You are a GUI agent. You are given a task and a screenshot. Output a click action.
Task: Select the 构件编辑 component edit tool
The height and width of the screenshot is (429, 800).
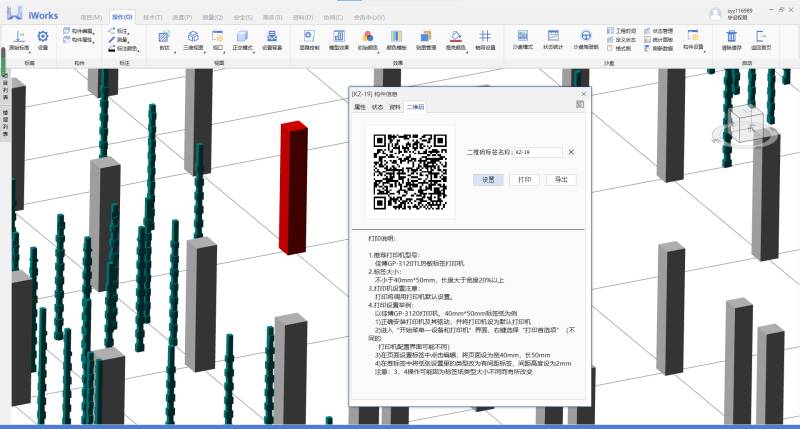pos(78,31)
